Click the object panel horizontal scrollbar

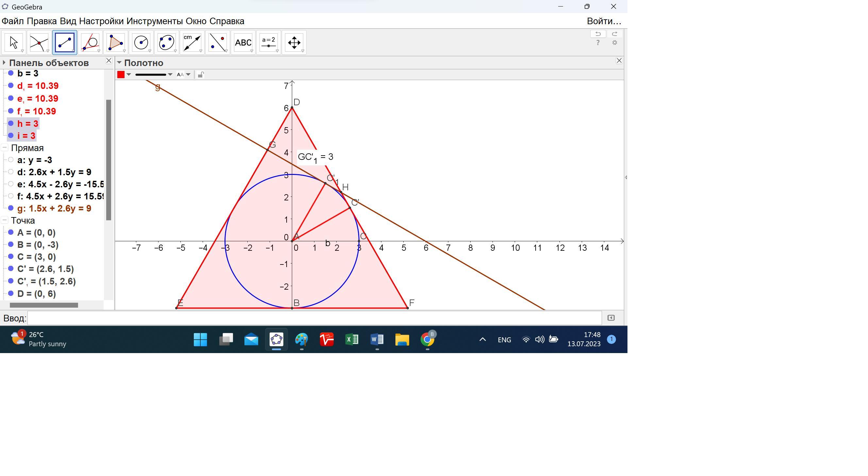pos(44,305)
